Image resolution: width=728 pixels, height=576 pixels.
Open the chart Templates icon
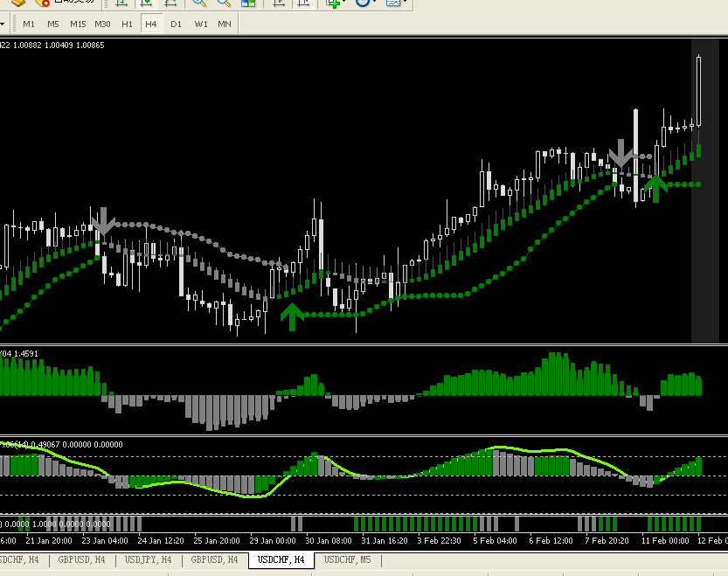[393, 3]
